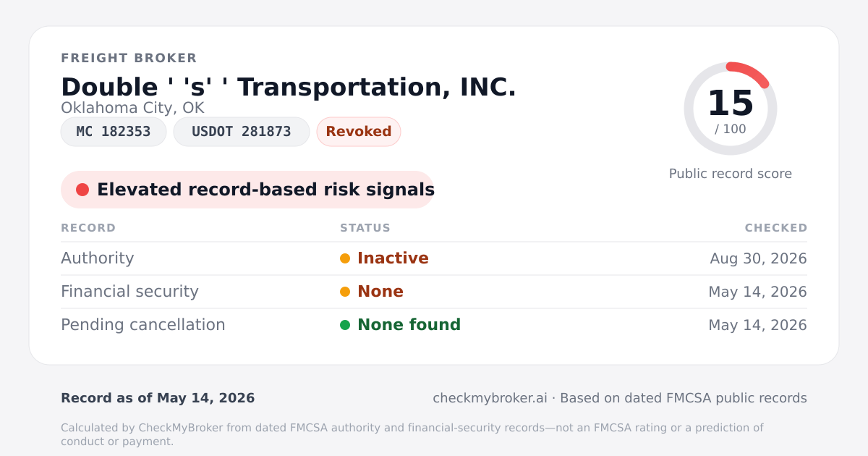
Task: Click the Elevated record-based risk signals banner
Action: [x=247, y=190]
